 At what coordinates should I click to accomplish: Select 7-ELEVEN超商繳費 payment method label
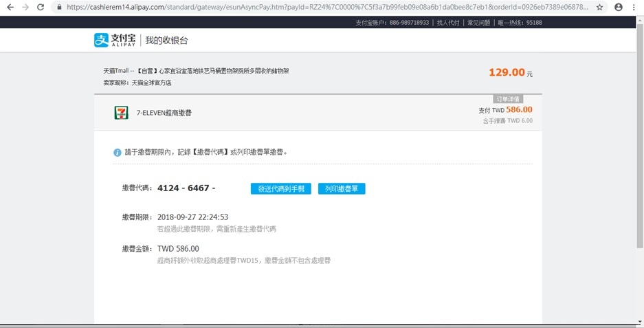click(x=164, y=113)
